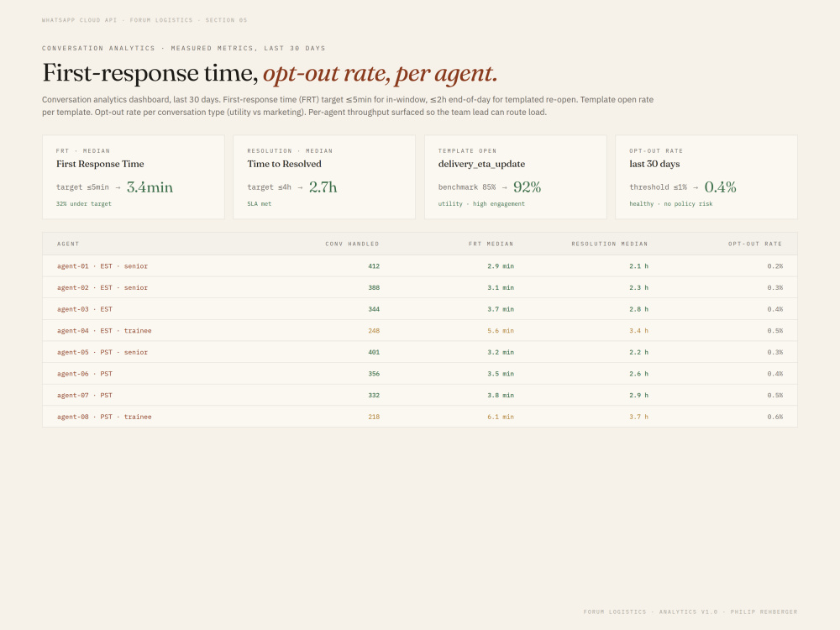
Task: Click the 3.2 min FRT value
Action: pyautogui.click(x=501, y=352)
